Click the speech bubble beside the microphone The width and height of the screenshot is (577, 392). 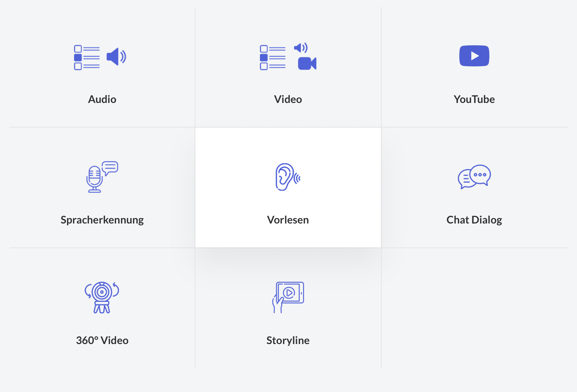click(110, 168)
